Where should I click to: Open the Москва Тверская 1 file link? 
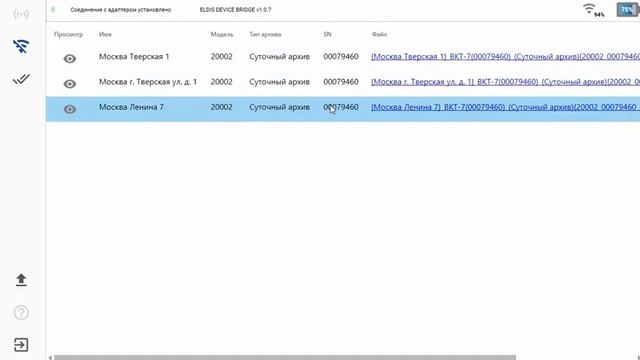[505, 57]
